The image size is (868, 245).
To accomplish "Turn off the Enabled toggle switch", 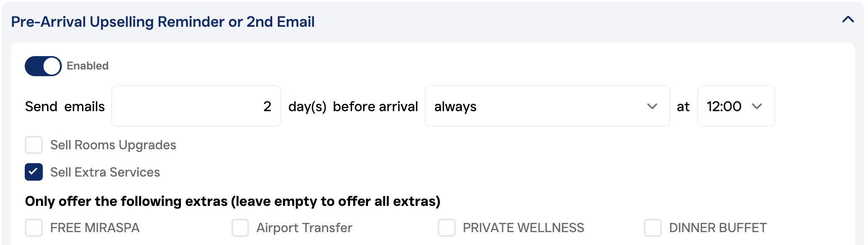I will (43, 66).
